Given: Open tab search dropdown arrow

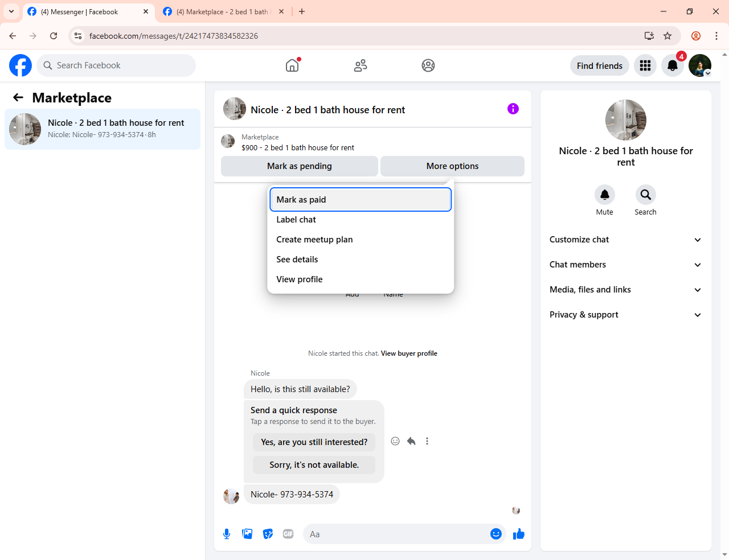Looking at the screenshot, I should pos(11,11).
